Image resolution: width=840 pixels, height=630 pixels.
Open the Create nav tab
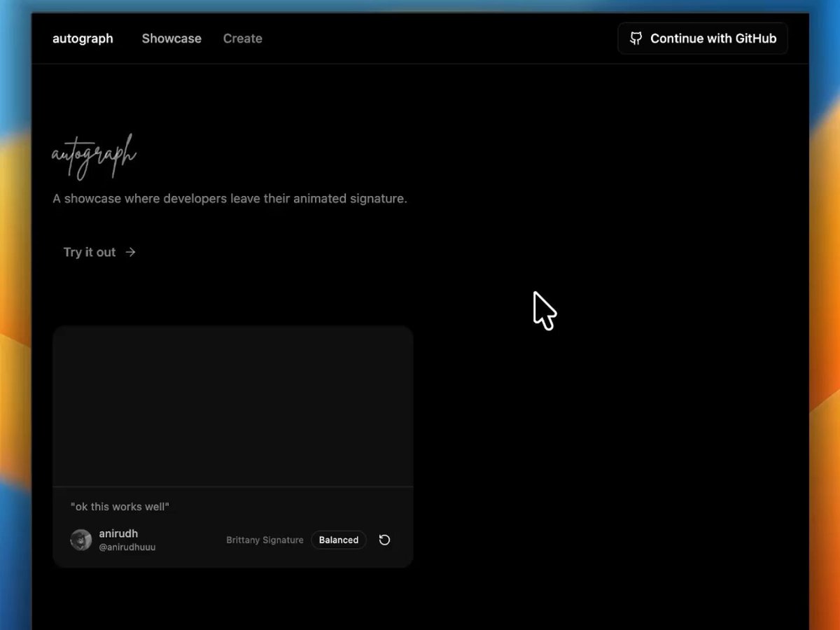tap(243, 38)
